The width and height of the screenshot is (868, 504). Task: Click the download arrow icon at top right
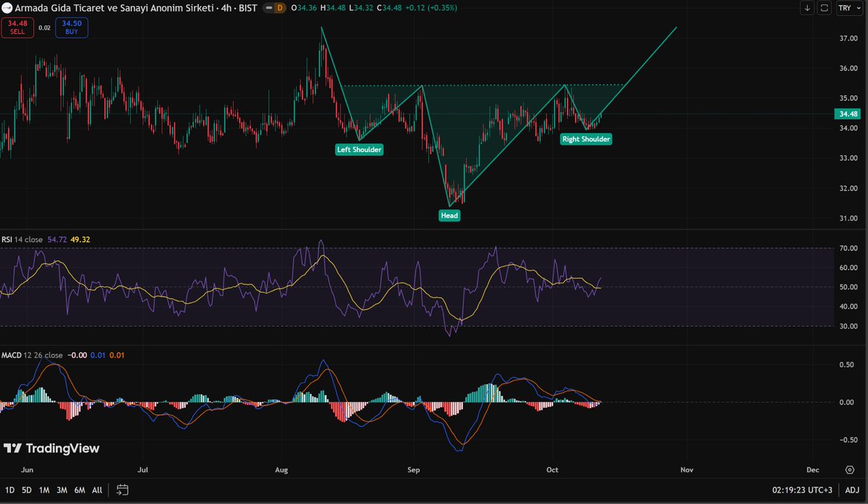point(807,9)
